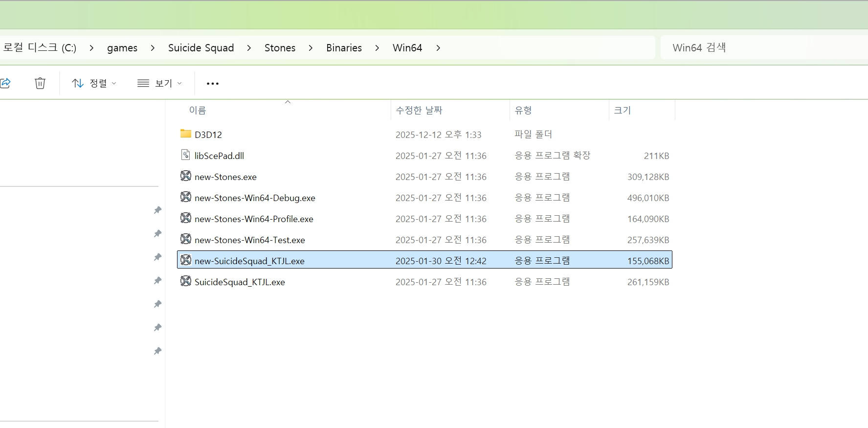The image size is (868, 428).
Task: Click the Share icon in the toolbar
Action: [x=5, y=83]
